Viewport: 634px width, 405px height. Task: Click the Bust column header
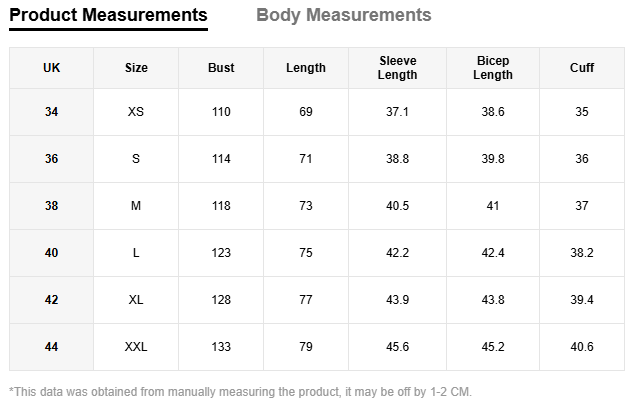[x=221, y=68]
